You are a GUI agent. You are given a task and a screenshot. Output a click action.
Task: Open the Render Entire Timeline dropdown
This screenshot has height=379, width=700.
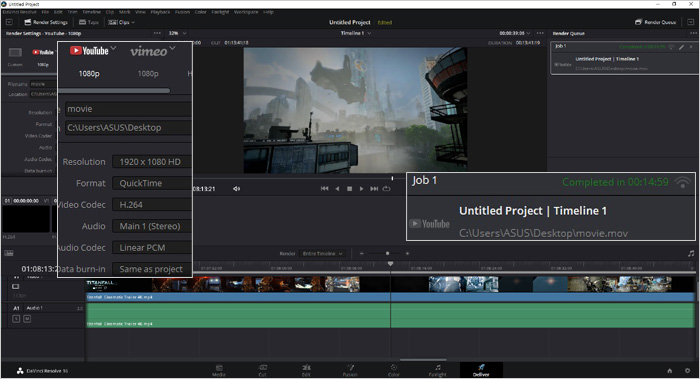pos(321,254)
